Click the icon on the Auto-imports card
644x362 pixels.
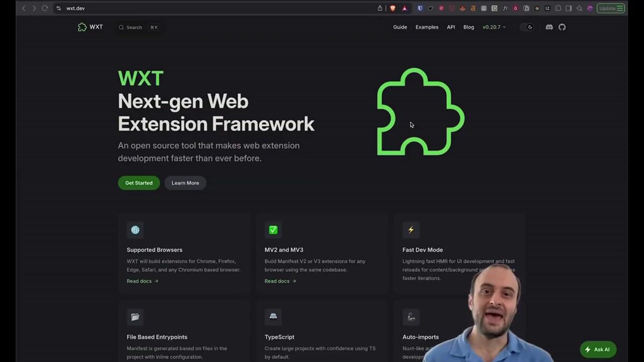point(411,317)
